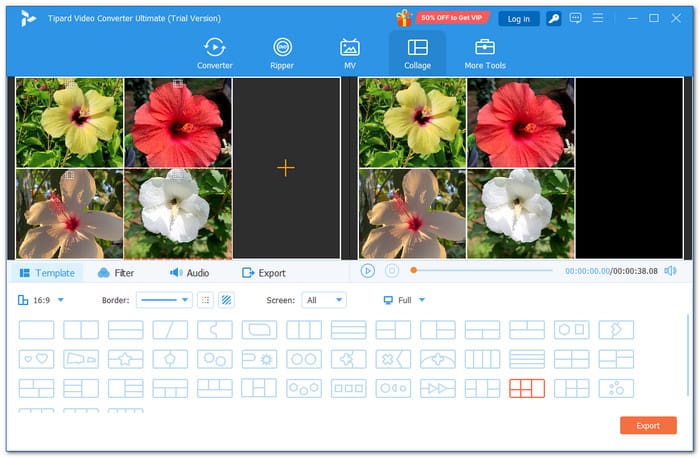Add media to the empty plus cell
The image size is (700, 458).
pyautogui.click(x=286, y=168)
